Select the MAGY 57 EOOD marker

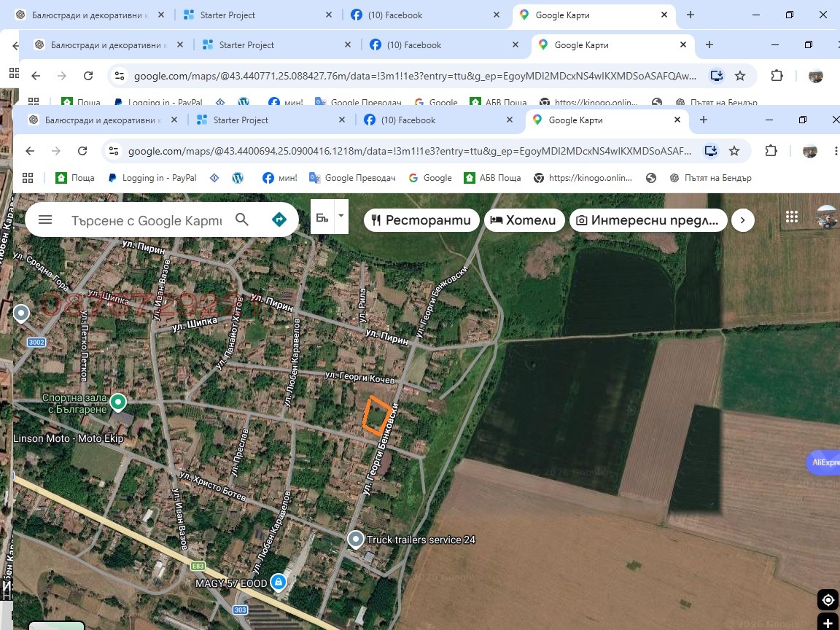pyautogui.click(x=278, y=582)
